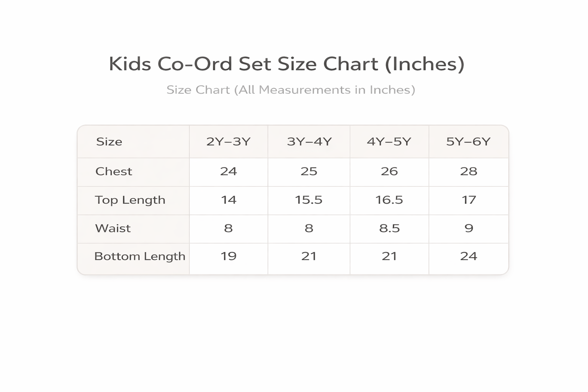
Task: Select the 4Y–5Y column header
Action: 389,142
